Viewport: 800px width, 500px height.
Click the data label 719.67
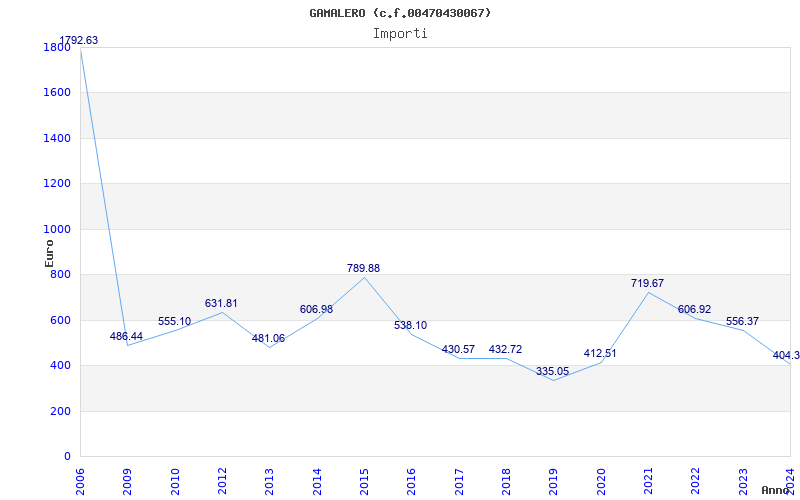coord(647,283)
